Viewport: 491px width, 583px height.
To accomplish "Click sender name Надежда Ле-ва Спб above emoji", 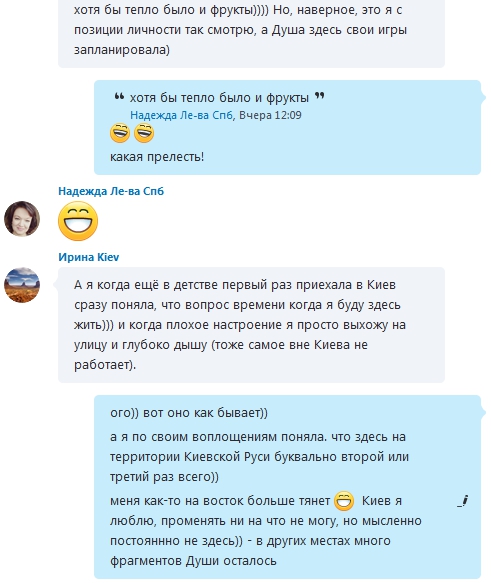I will pyautogui.click(x=111, y=191).
